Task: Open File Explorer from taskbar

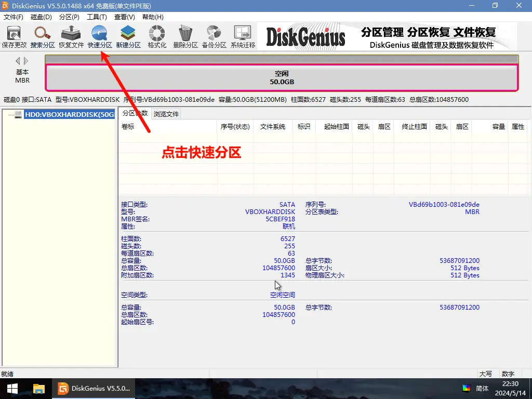Action: click(38, 389)
